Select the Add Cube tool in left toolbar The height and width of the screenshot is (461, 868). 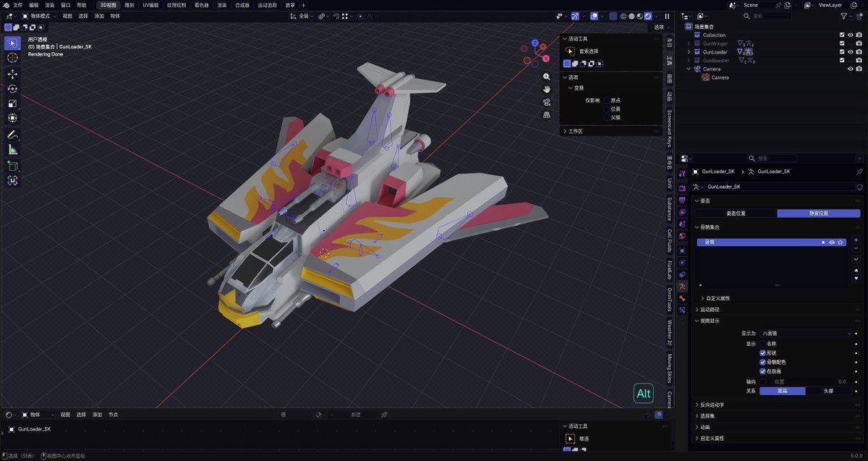point(12,166)
